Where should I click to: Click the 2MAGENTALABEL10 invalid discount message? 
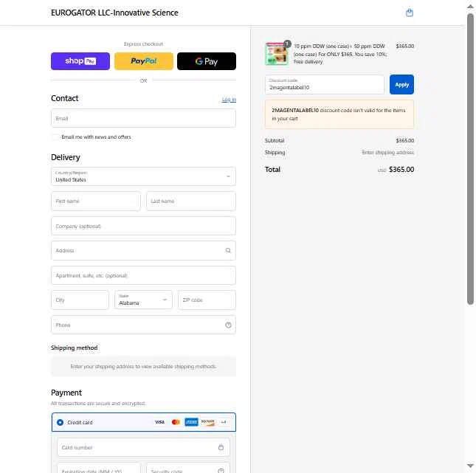pyautogui.click(x=339, y=114)
